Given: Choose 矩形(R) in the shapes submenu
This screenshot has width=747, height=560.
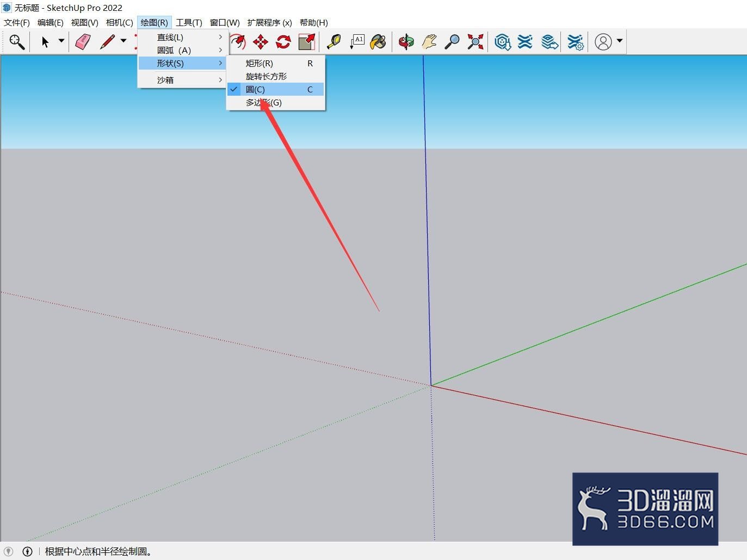Looking at the screenshot, I should pos(276,63).
